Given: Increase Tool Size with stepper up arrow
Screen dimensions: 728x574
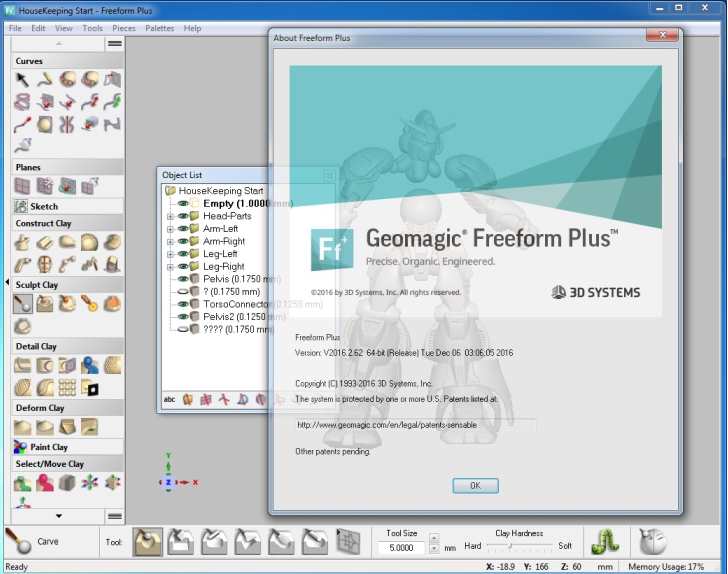Looking at the screenshot, I should [x=434, y=539].
